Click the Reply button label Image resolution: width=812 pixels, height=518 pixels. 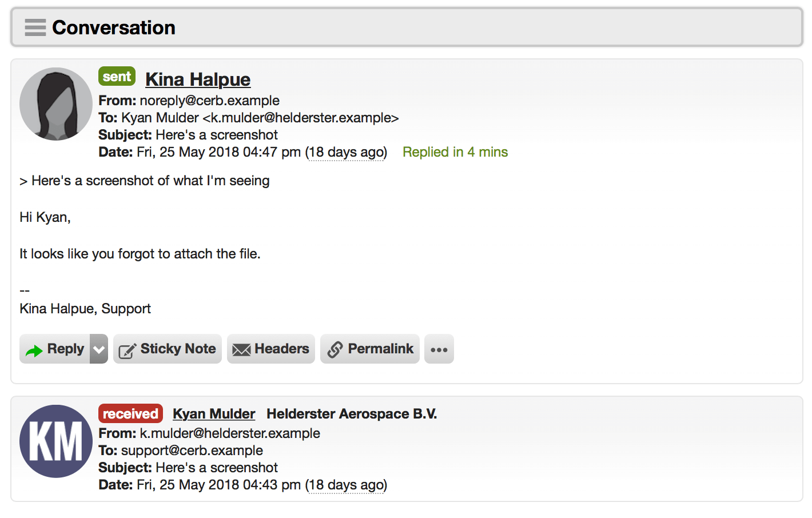pos(66,349)
